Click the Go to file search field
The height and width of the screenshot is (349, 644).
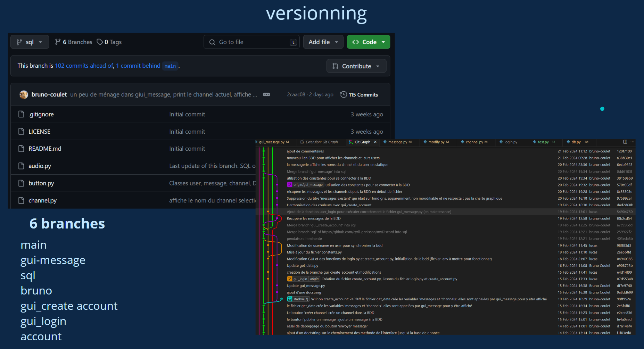click(x=251, y=42)
